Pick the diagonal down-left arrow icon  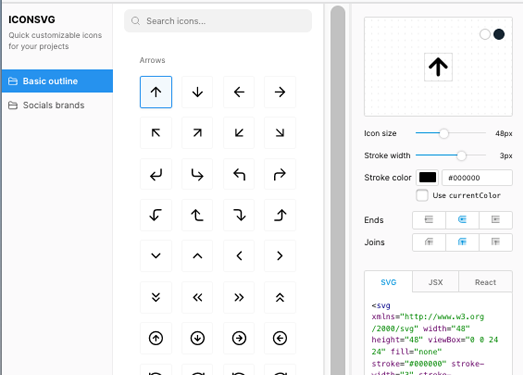click(238, 133)
